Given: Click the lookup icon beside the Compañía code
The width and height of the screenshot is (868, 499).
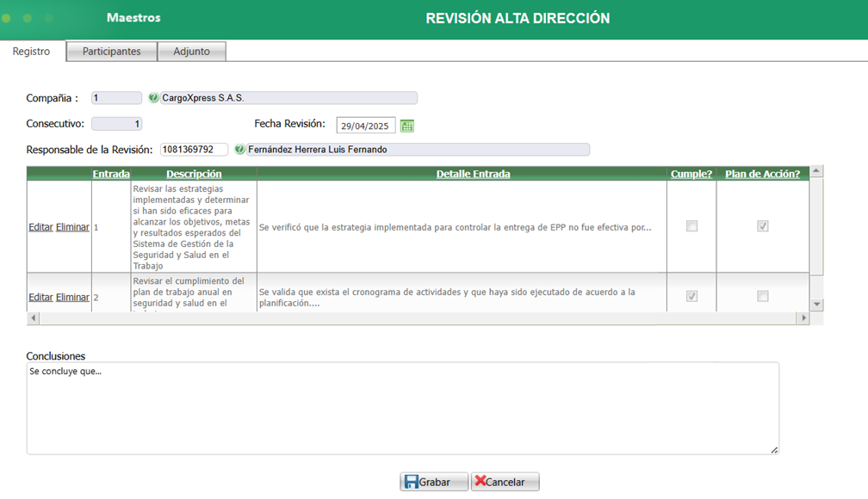Looking at the screenshot, I should [153, 97].
